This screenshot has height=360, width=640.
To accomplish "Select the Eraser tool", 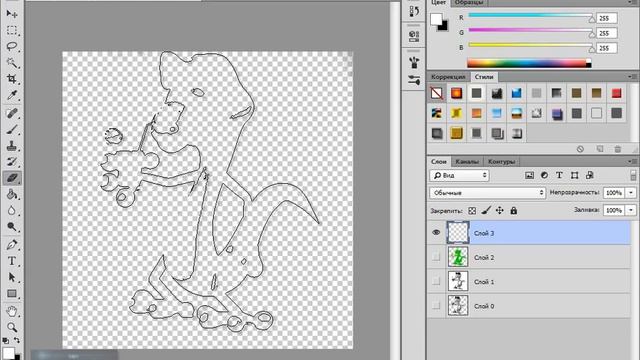I will point(11,178).
